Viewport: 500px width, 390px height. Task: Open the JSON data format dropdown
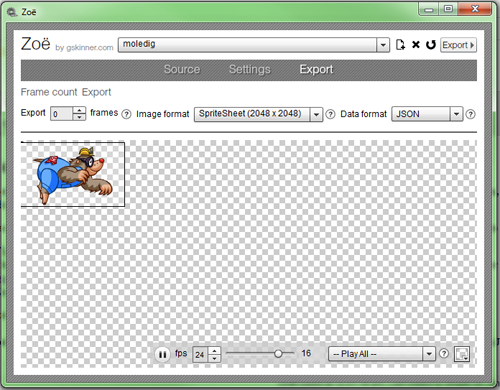pyautogui.click(x=427, y=114)
